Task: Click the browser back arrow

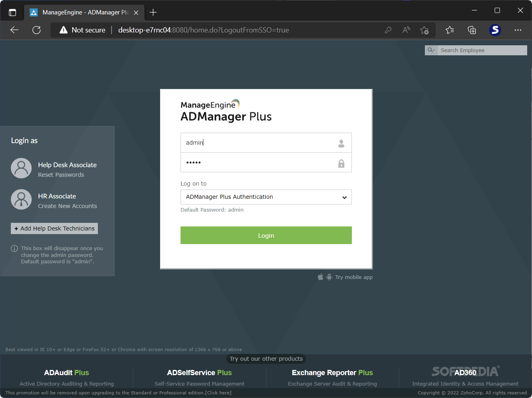Action: pyautogui.click(x=14, y=30)
